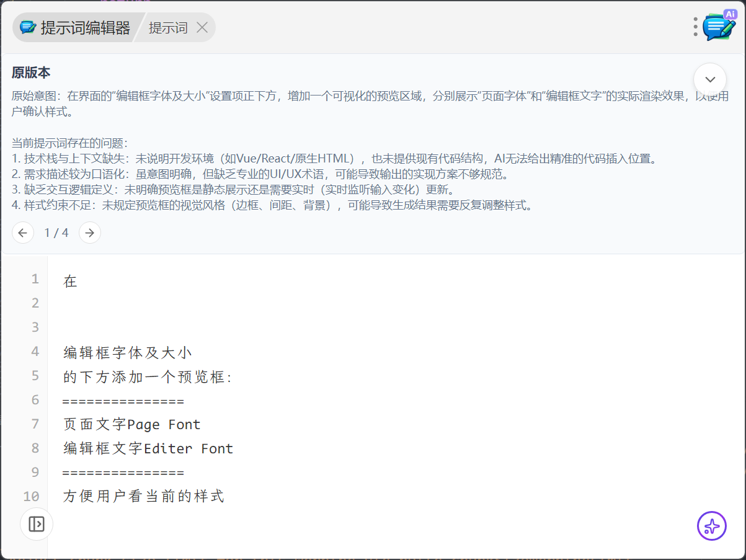Click line 8 编辑框文字Editer Font
Viewport: 746px width, 560px height.
(x=148, y=448)
